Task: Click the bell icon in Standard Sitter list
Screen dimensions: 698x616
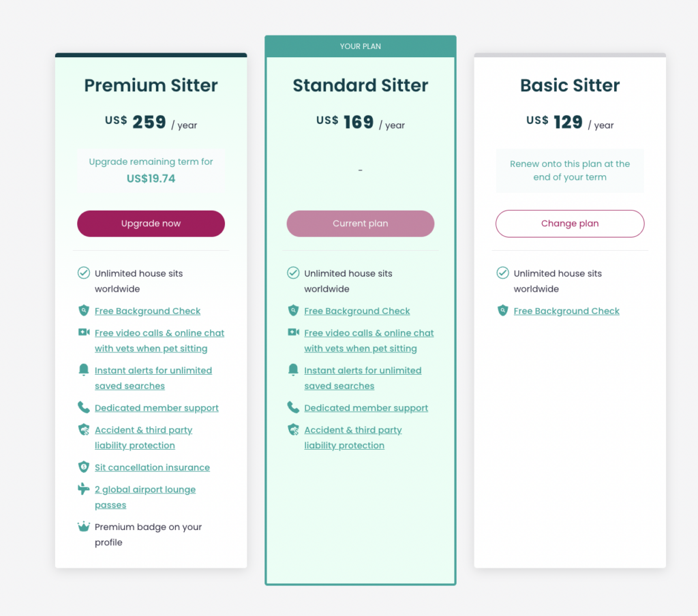Action: pyautogui.click(x=293, y=370)
